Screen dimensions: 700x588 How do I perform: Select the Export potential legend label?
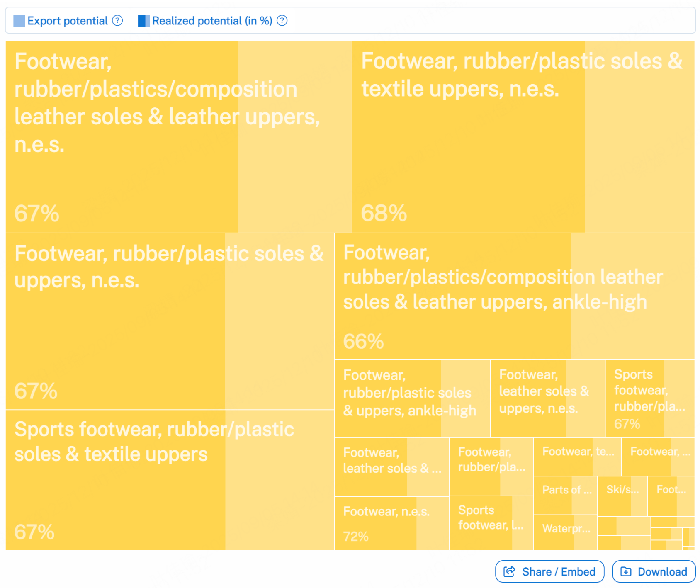pos(68,21)
